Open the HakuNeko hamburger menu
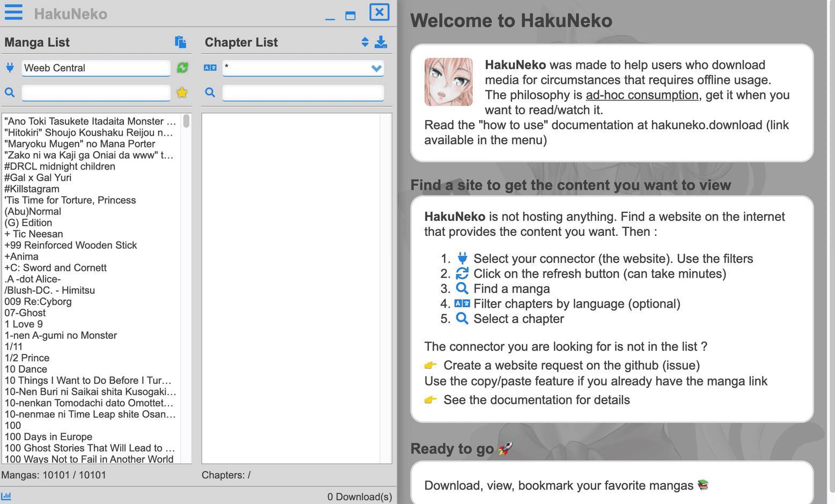835x504 pixels. tap(13, 12)
